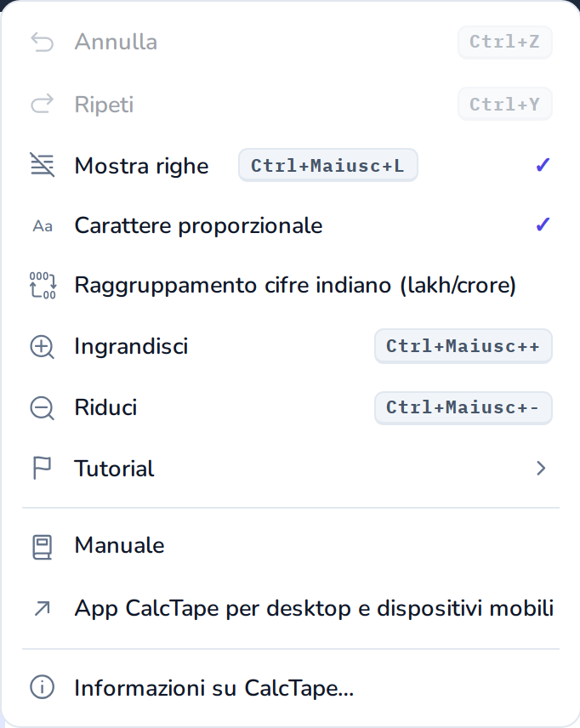Click the Ctrl+Maiusc+L shortcut badge
This screenshot has height=728, width=580.
(x=328, y=165)
